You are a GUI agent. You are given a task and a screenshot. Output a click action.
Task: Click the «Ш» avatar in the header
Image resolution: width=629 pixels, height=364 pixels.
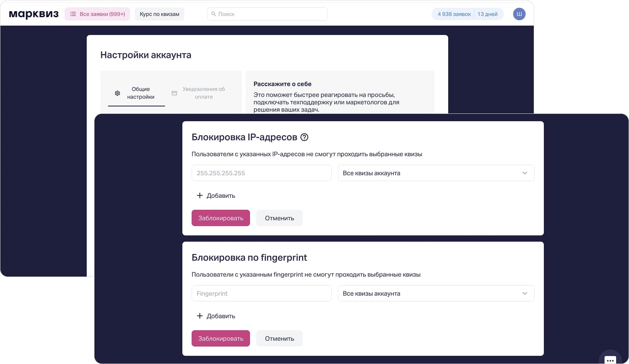519,14
